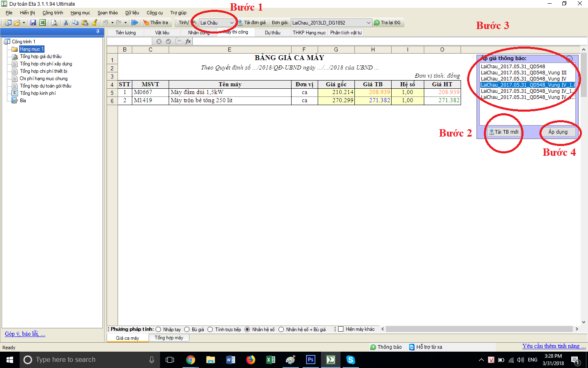
Task: Open the Tỉnh/TP Lai Châu dropdown
Action: coord(232,23)
